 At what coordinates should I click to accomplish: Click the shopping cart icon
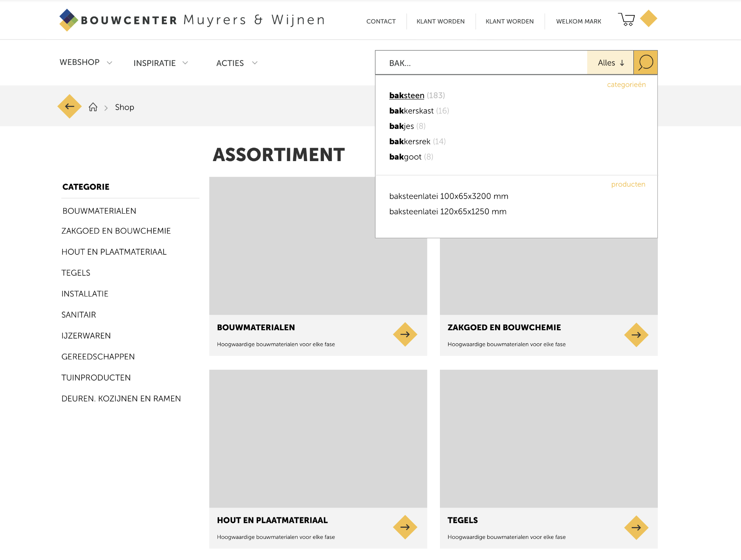click(626, 19)
